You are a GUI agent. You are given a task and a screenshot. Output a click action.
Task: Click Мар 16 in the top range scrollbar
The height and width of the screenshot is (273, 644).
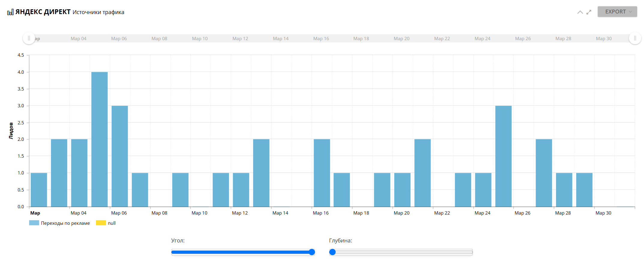321,39
